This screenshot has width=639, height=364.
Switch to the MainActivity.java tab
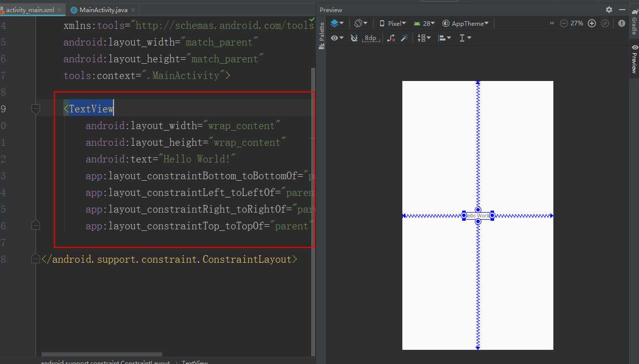click(104, 10)
